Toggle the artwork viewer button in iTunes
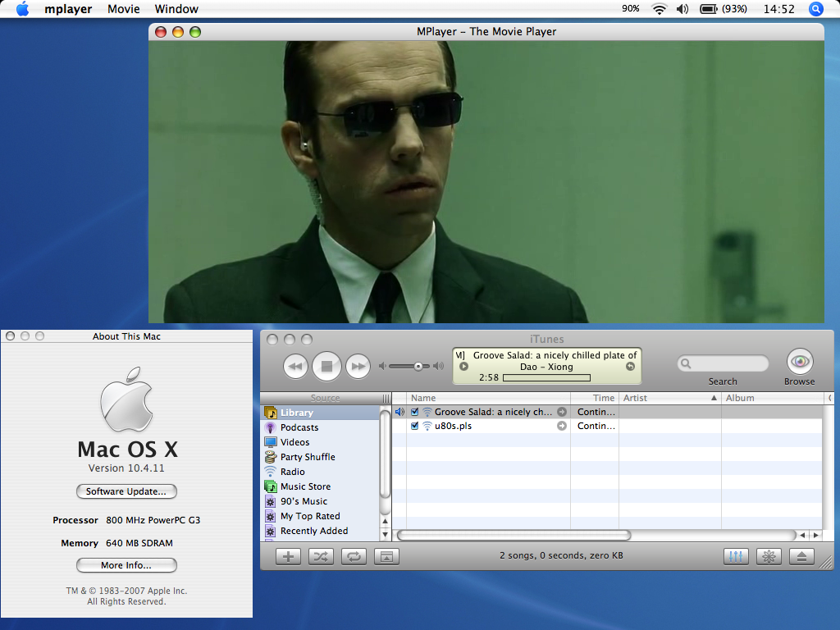Screen dimensions: 840x630 pyautogui.click(x=386, y=557)
